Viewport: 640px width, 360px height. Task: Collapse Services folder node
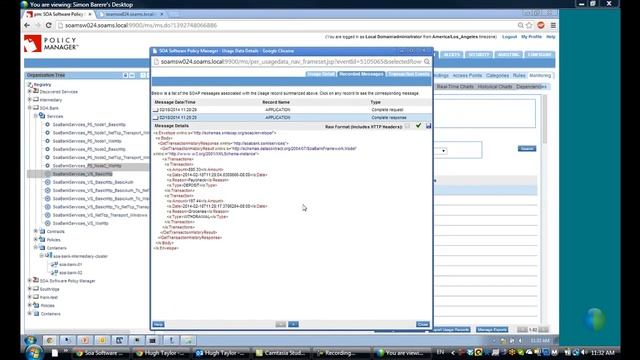(36, 116)
